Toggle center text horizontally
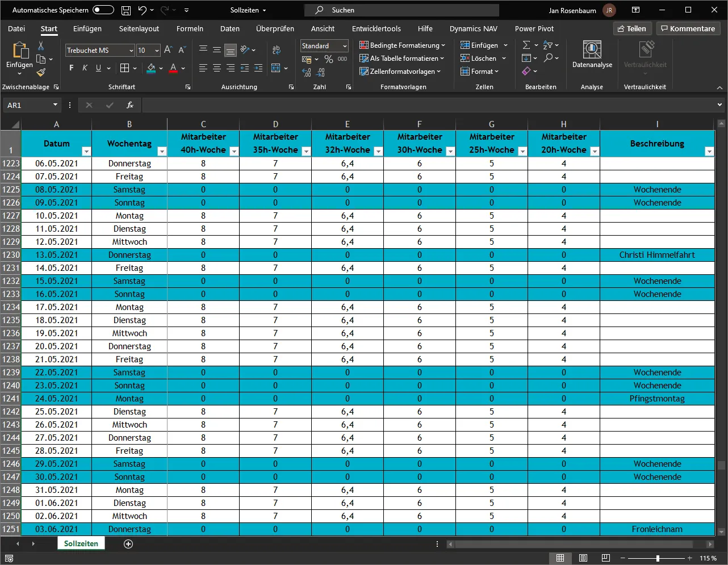Image resolution: width=728 pixels, height=565 pixels. (217, 68)
